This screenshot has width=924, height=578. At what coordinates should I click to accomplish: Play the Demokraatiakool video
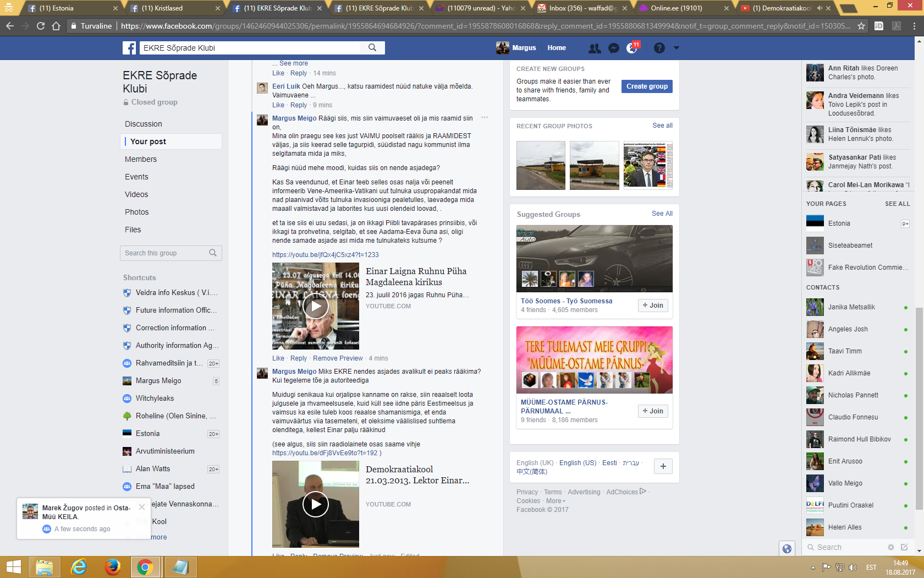(316, 504)
